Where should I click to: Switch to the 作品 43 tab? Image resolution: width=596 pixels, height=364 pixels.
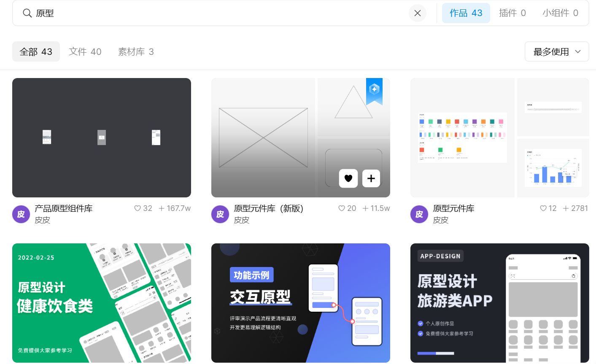466,13
